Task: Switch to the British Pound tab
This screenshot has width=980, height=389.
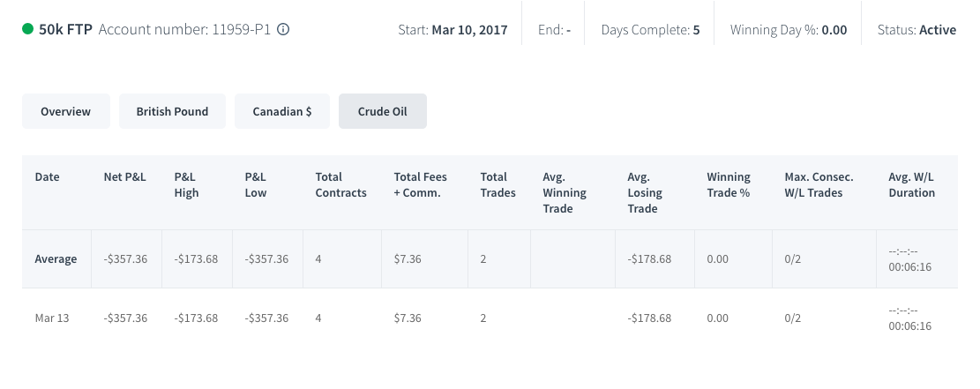Action: click(173, 111)
